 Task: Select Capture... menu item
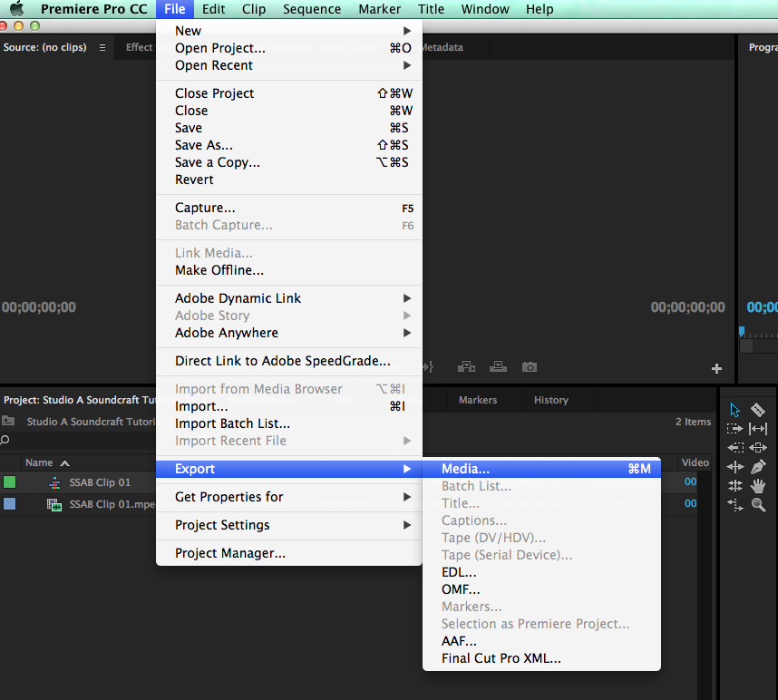288,208
